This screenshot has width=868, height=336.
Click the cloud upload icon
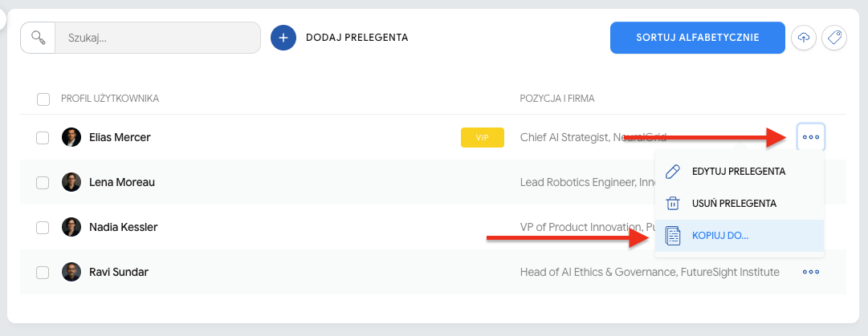tap(804, 38)
